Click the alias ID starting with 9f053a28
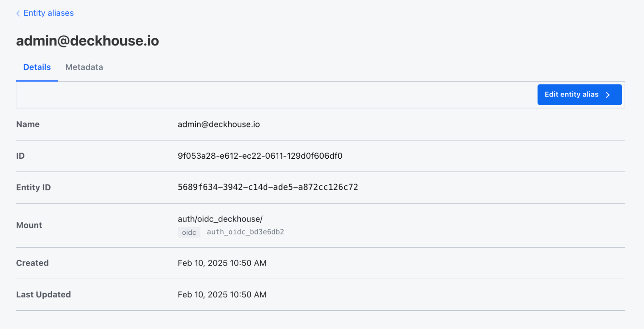The height and width of the screenshot is (329, 644). [x=260, y=156]
